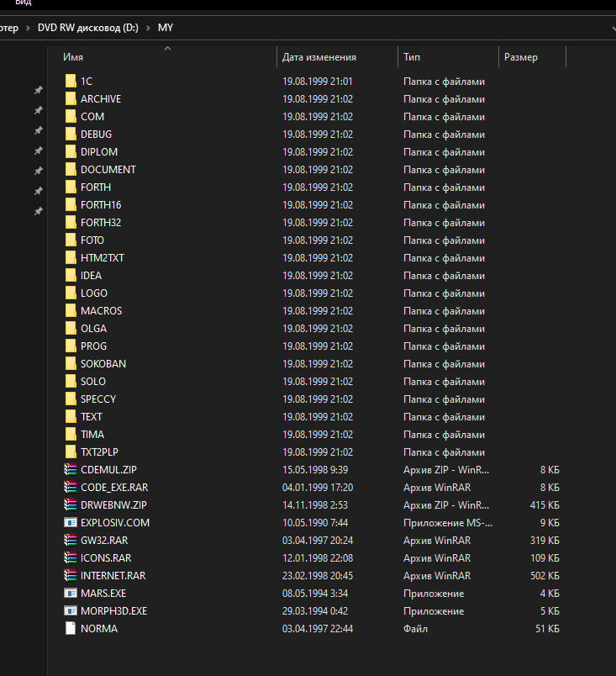Click the CODE_EXE.RAR archive icon
616x676 pixels.
71,487
